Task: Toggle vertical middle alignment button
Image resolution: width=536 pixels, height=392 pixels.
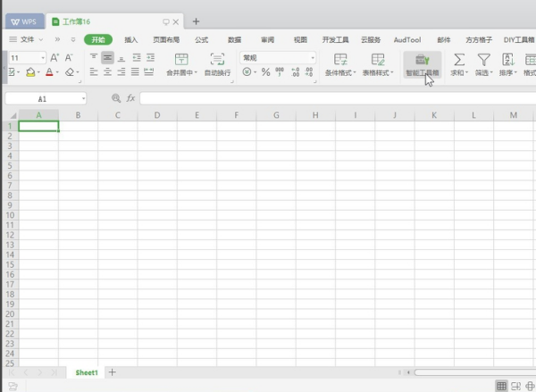Action: (x=107, y=57)
